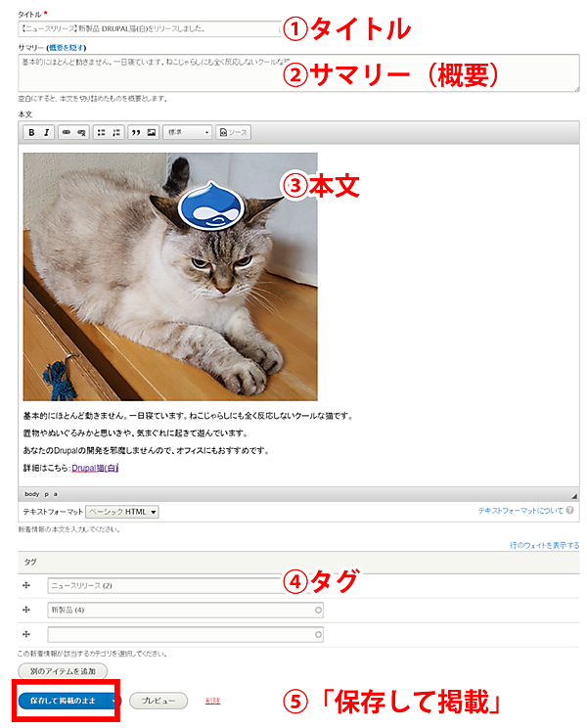The width and height of the screenshot is (587, 728).
Task: Open the テキストフォーマット ベーシック HTML dropdown
Action: 122,512
